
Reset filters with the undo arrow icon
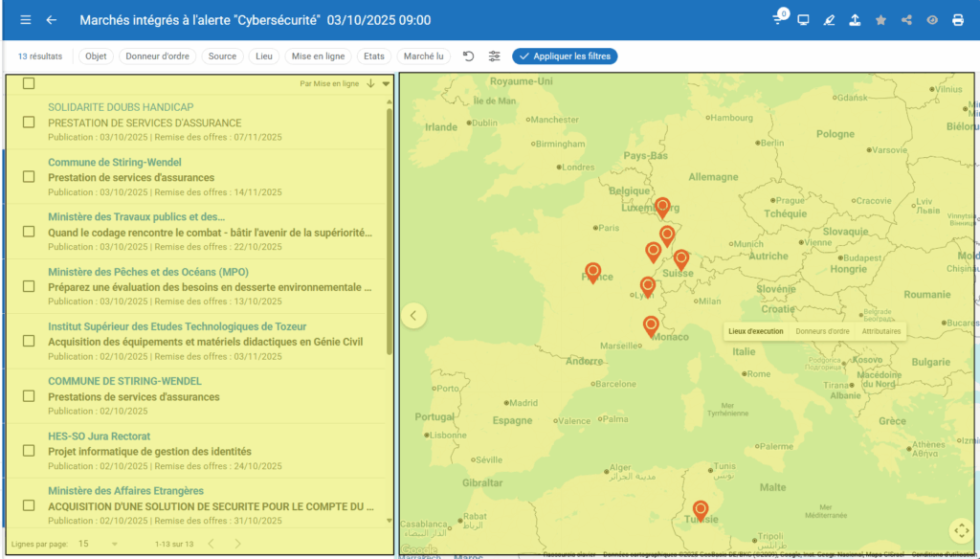click(x=469, y=56)
